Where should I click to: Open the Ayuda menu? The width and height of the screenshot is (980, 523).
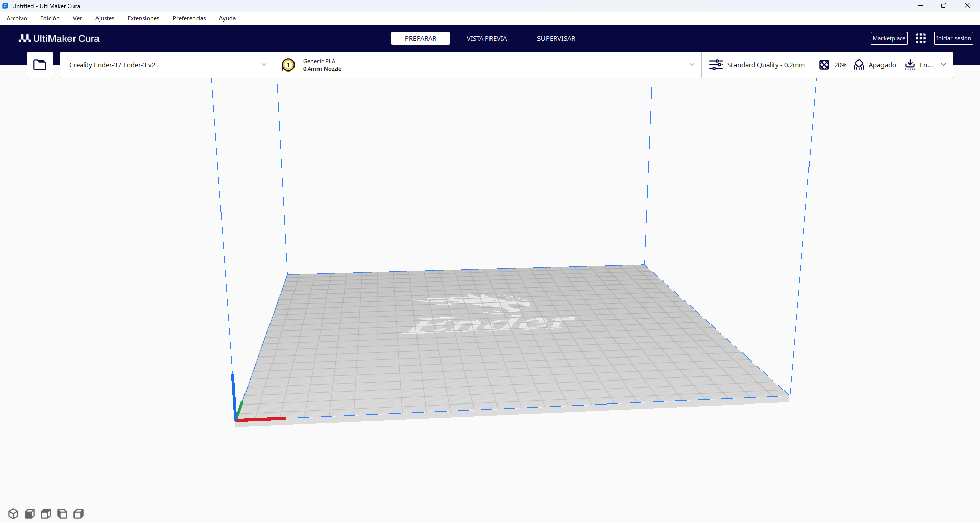point(227,18)
